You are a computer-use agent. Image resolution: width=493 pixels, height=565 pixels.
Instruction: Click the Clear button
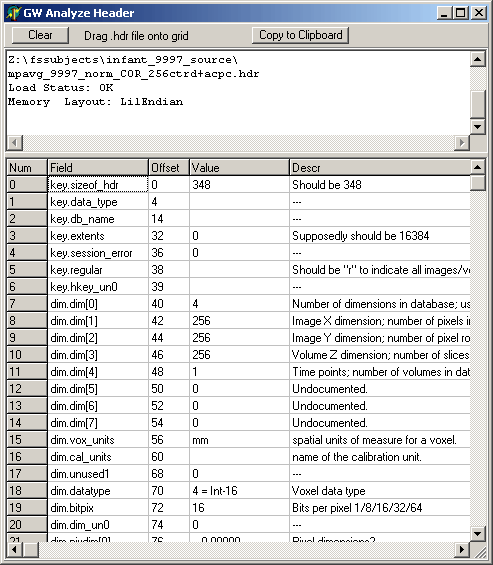(40, 35)
